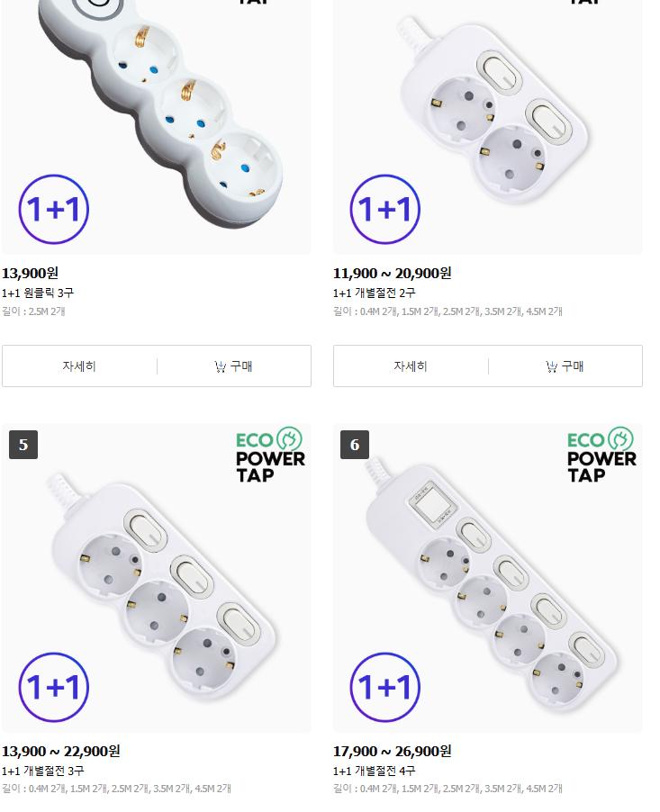The width and height of the screenshot is (660, 812).
Task: Open the 1+1 원클릭 3구 title link
Action: click(38, 293)
